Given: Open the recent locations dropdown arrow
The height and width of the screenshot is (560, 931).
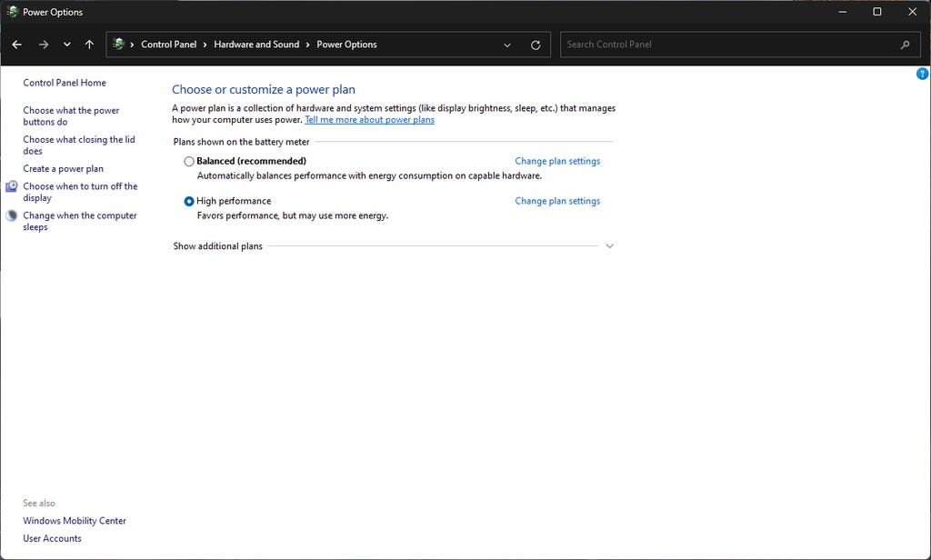Looking at the screenshot, I should tap(67, 45).
